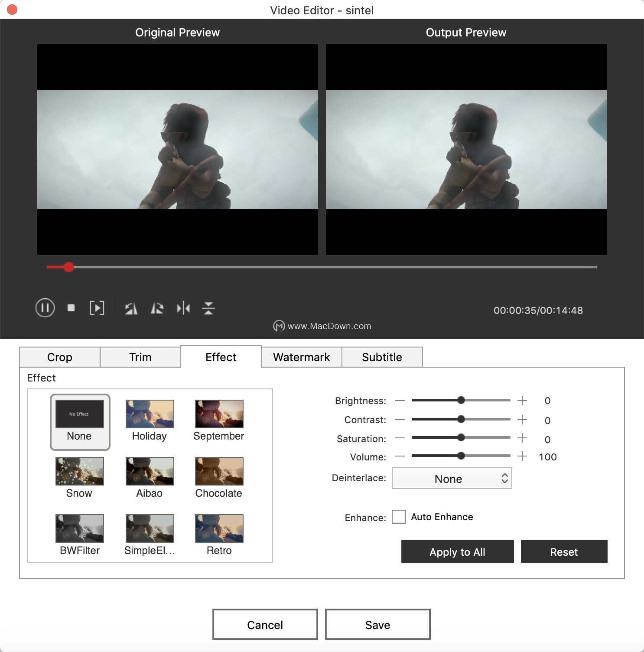
Task: Flip video vertically icon
Action: (208, 308)
